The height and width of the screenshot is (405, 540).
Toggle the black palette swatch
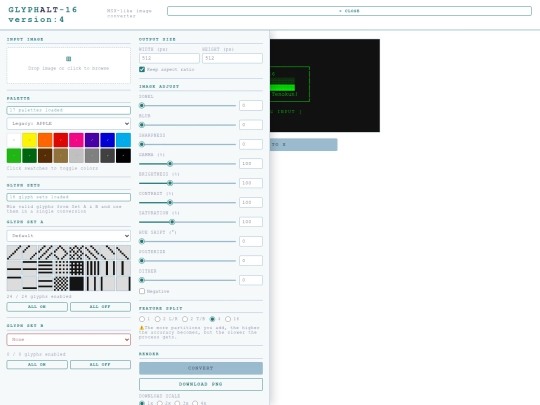tap(123, 156)
